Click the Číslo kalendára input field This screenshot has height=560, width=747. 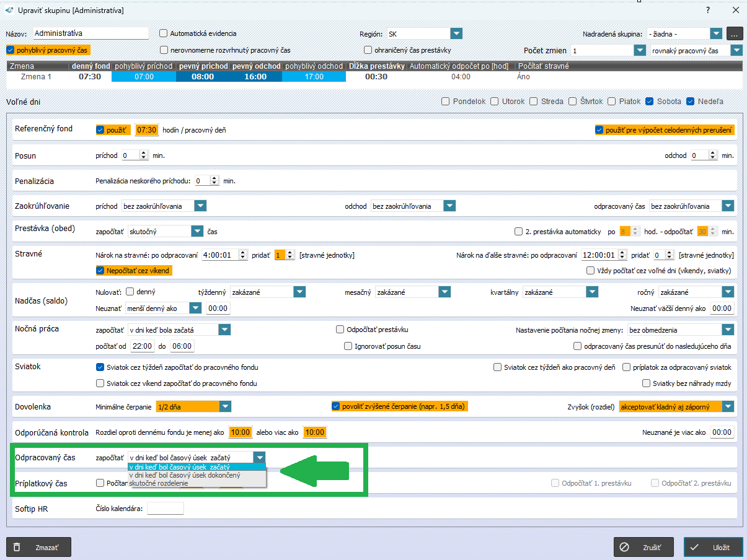165,509
